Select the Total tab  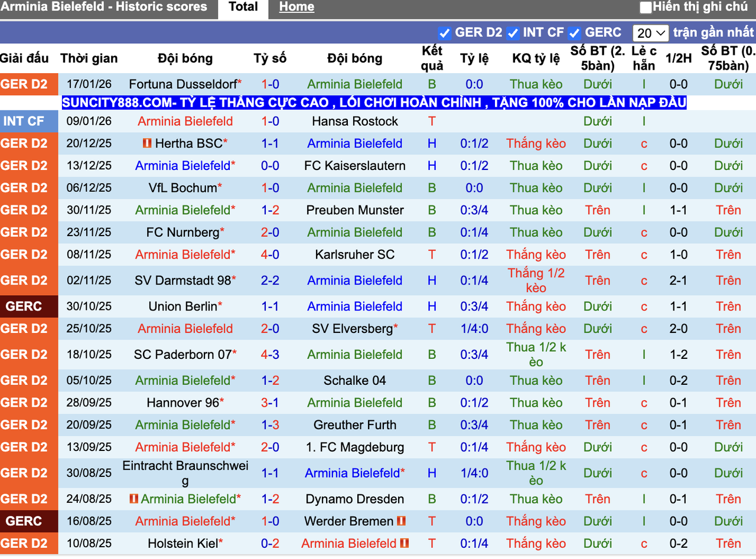click(x=243, y=6)
